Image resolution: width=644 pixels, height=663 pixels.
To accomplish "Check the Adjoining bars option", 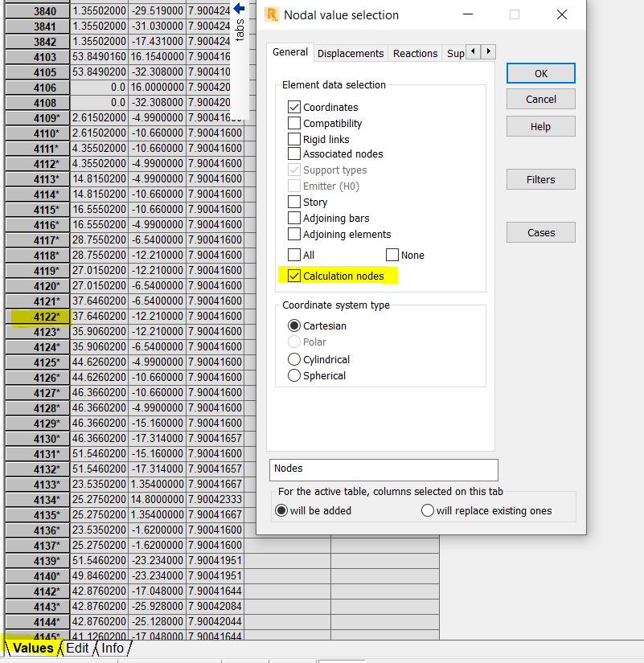I will point(296,218).
